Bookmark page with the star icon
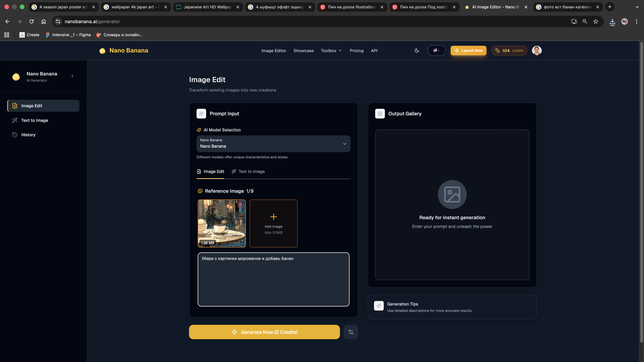Screen dimensions: 644x362 coord(596,21)
